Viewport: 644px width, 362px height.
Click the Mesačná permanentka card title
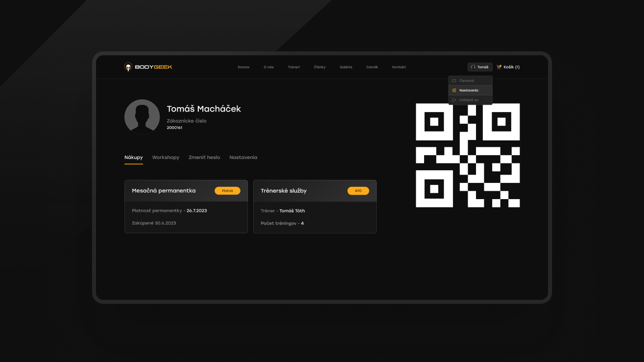pos(164,191)
